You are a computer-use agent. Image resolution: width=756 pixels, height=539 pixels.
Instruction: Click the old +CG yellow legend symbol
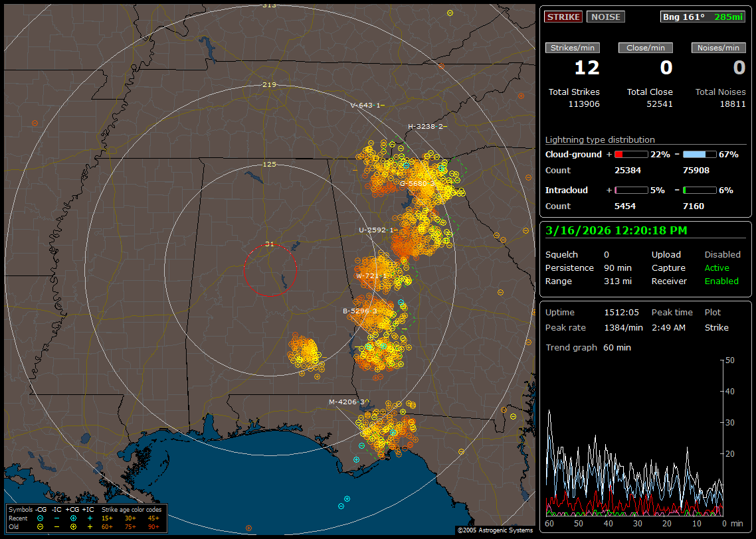73,526
